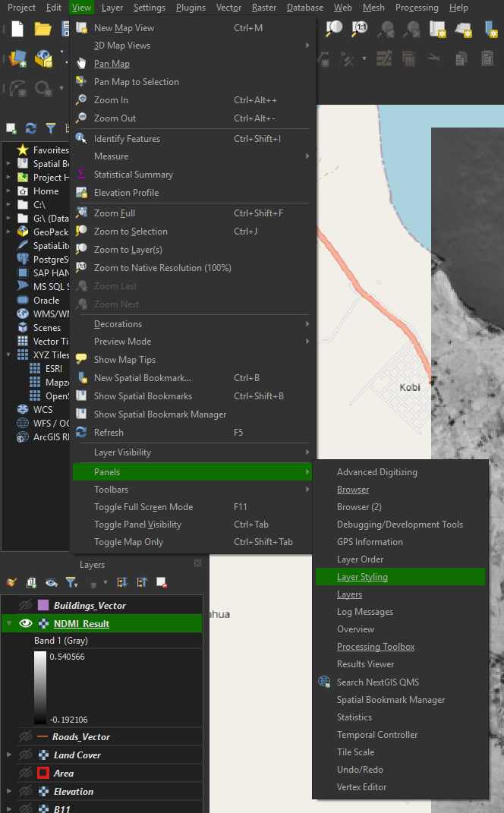Open the Layer Styling panel entry
This screenshot has width=504, height=813.
coord(362,577)
